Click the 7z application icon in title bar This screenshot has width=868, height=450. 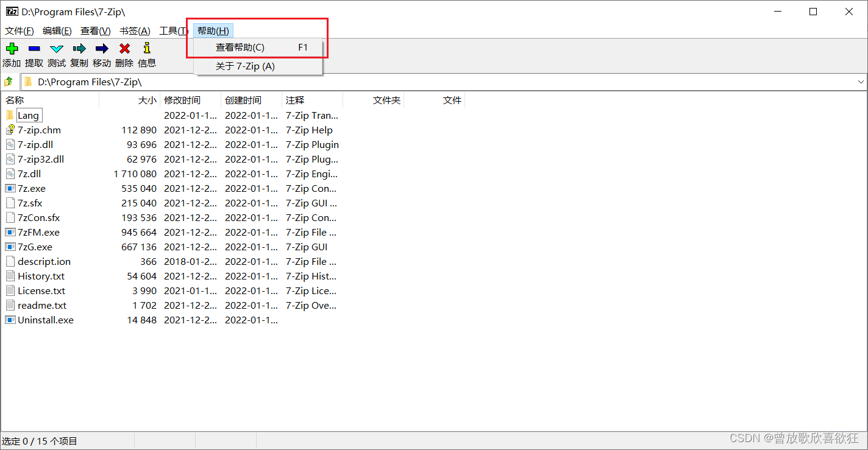tap(12, 12)
